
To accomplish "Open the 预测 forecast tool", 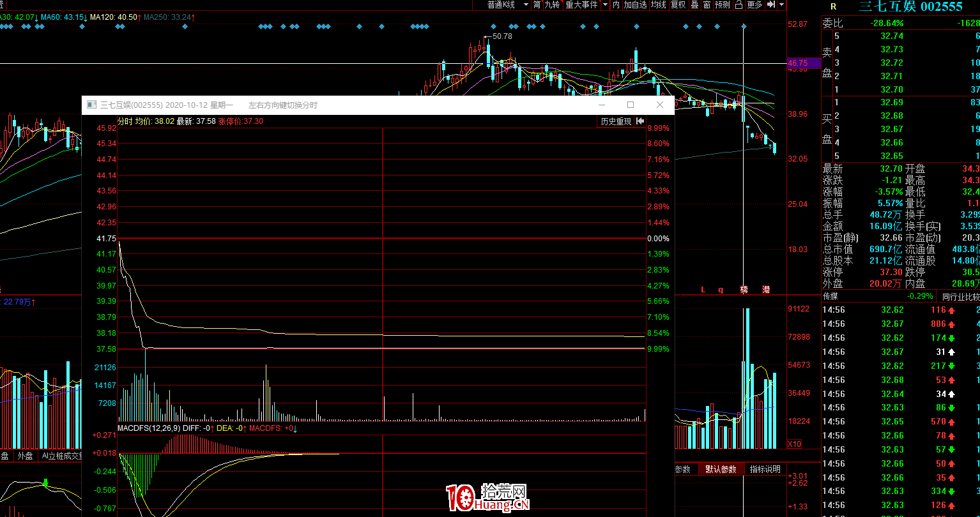I will tap(722, 4).
